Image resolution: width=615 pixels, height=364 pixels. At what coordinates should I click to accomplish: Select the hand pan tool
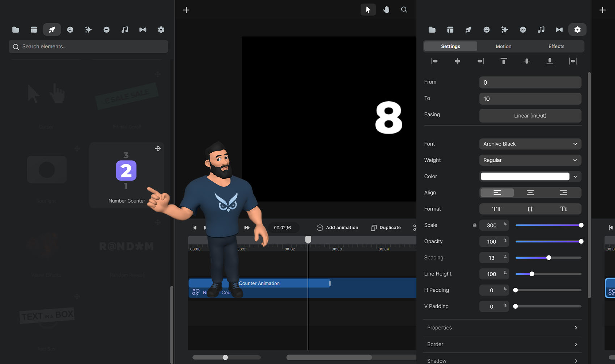(x=386, y=10)
